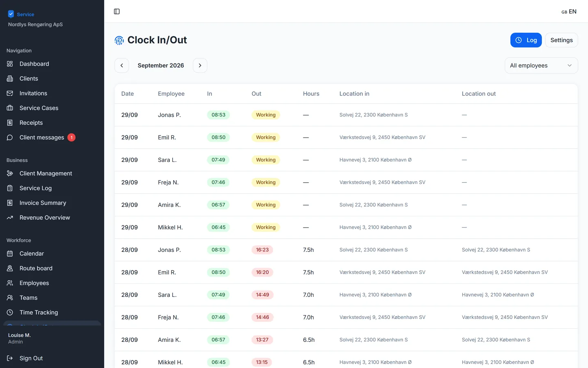
Task: Go to next month with right chevron
Action: [200, 65]
